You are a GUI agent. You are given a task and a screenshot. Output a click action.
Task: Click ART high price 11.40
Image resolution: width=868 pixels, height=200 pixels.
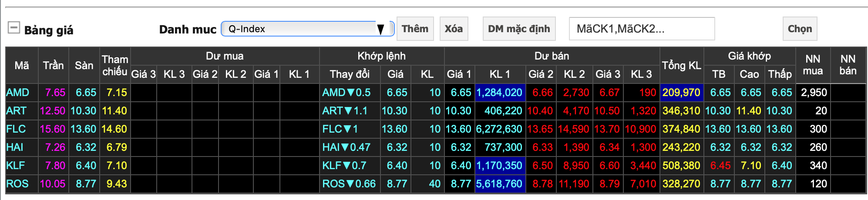[x=749, y=111]
